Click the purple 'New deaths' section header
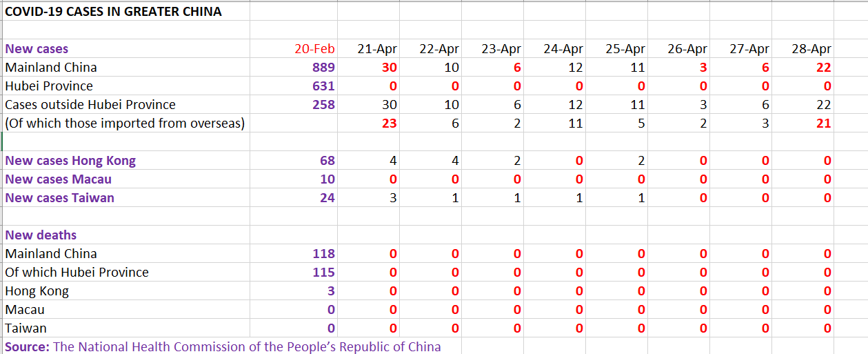The width and height of the screenshot is (868, 354). point(41,235)
